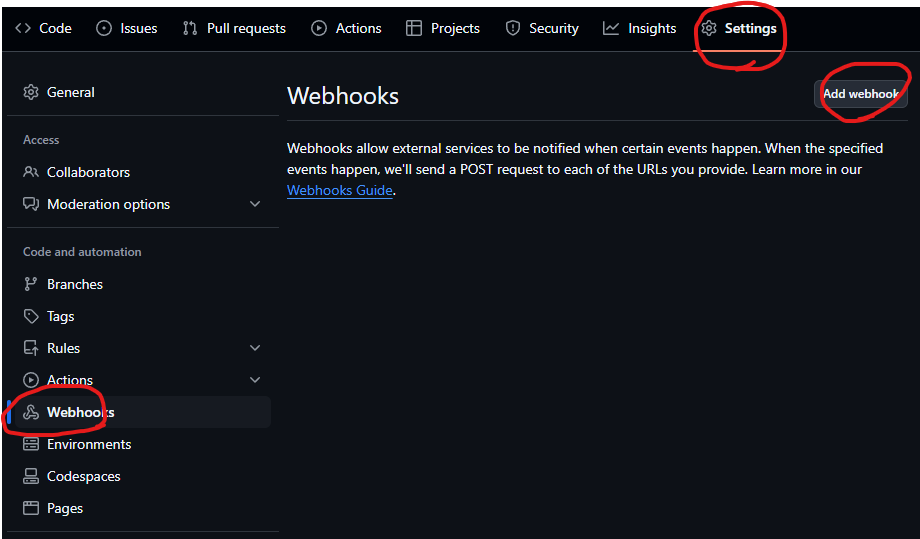Image resolution: width=920 pixels, height=539 pixels.
Task: Click the Tags tag icon
Action: 31,316
